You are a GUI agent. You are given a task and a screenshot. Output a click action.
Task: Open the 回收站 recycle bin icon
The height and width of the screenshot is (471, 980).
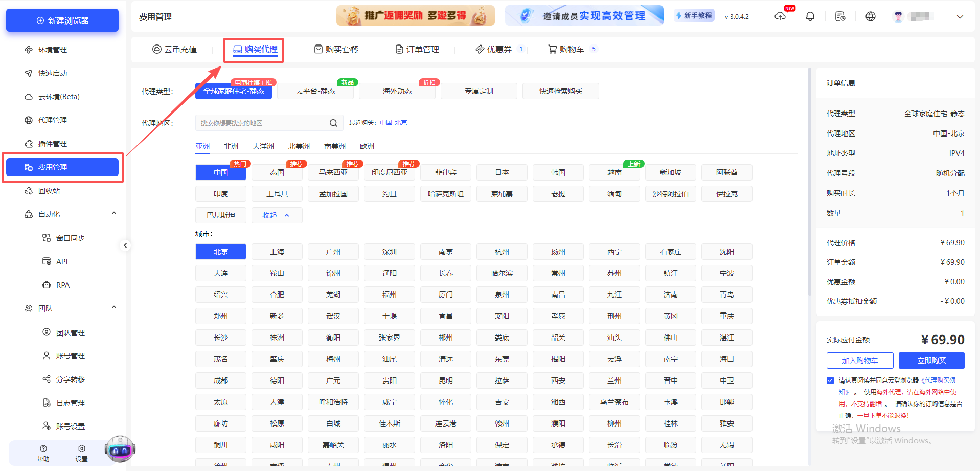[29, 190]
